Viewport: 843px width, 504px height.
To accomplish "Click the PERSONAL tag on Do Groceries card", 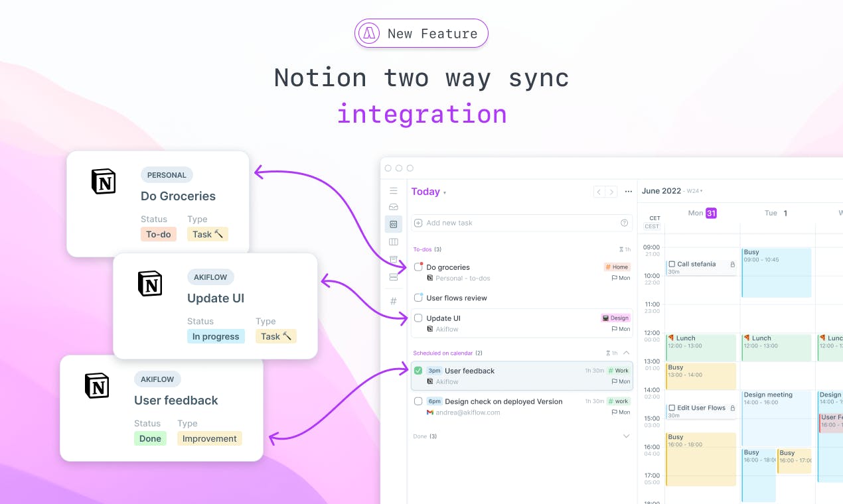I will click(x=167, y=175).
